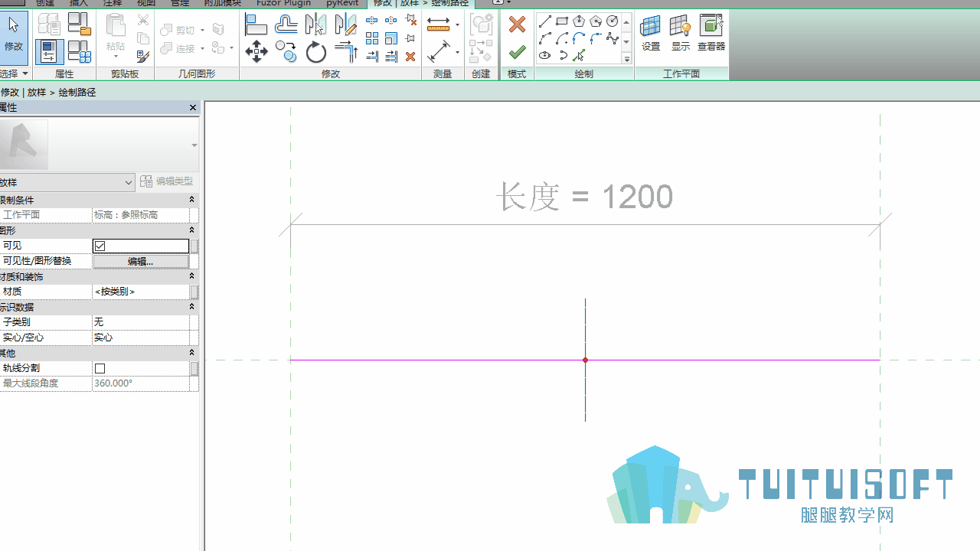This screenshot has height=551, width=980.
Task: Collapse the 限制条件 section
Action: 191,200
